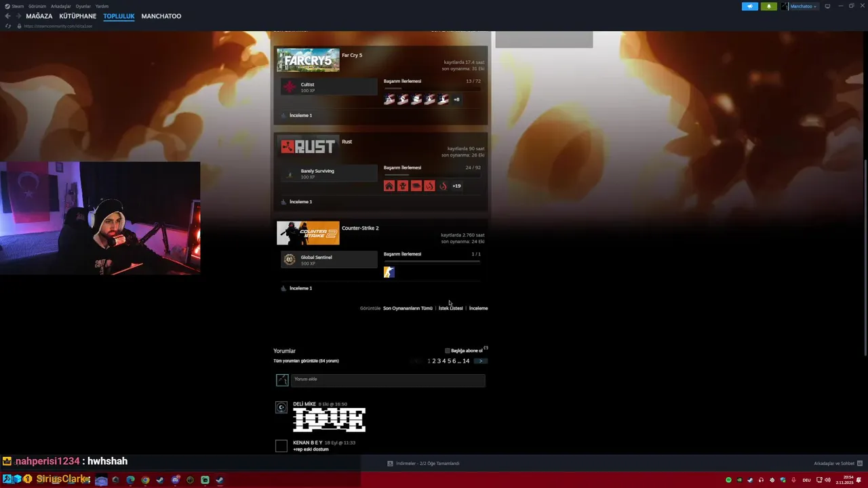Open the Görünüm menu

click(37, 6)
